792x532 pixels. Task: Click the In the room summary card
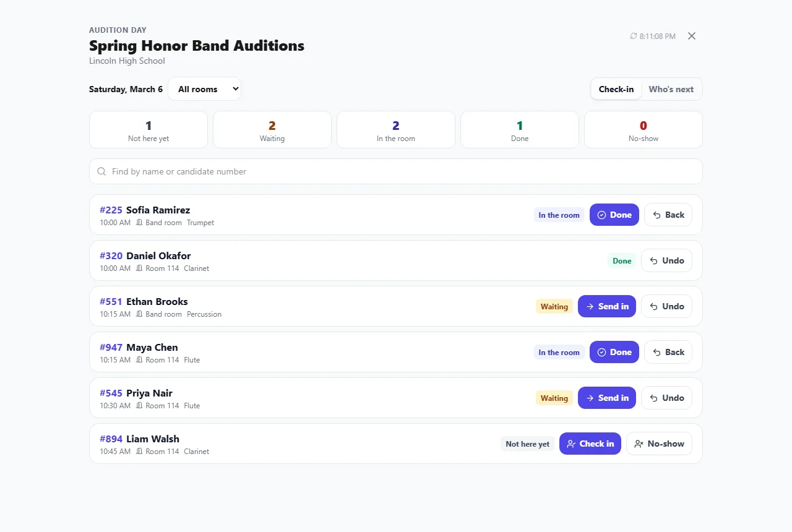click(x=396, y=130)
